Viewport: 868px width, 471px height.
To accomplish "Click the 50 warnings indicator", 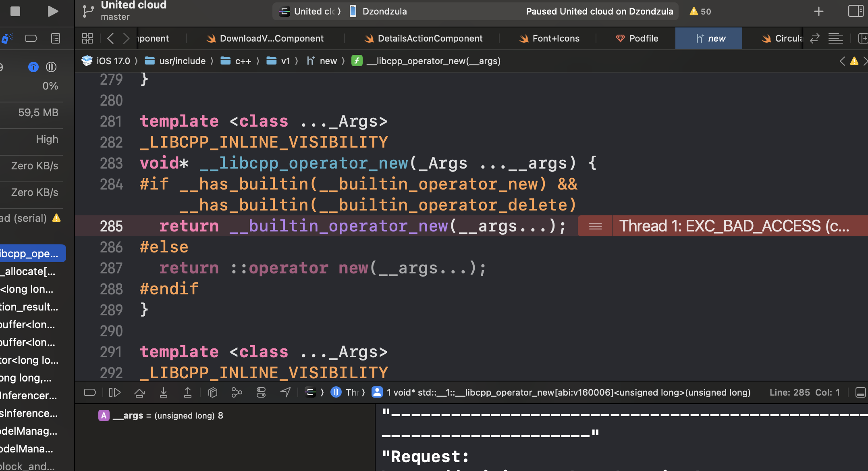I will (700, 11).
